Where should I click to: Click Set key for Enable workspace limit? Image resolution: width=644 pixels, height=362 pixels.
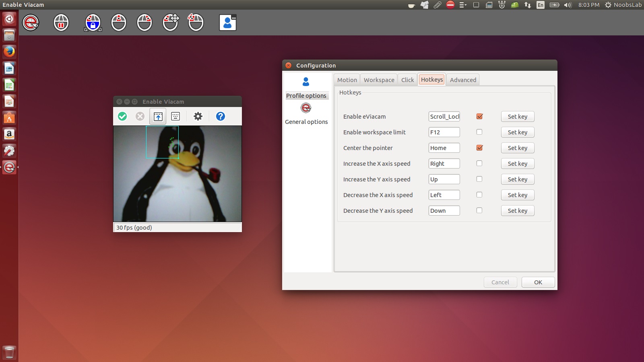coord(518,132)
